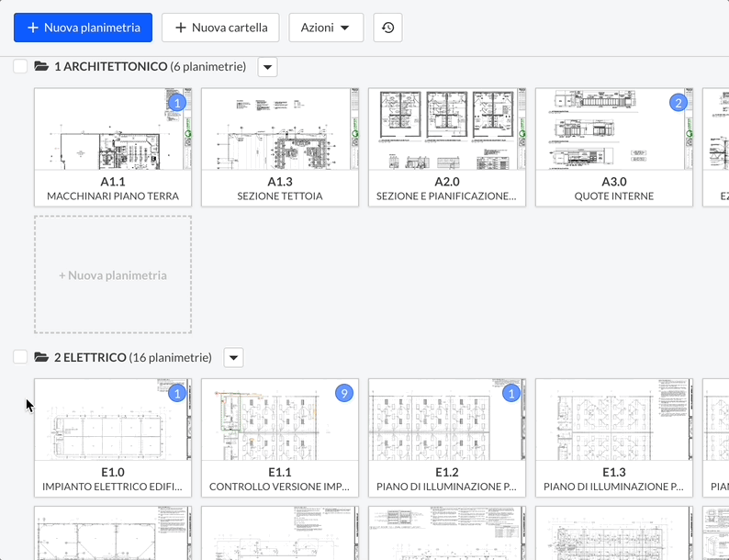Click the 2 ELETTRICO folder icon

(x=41, y=357)
